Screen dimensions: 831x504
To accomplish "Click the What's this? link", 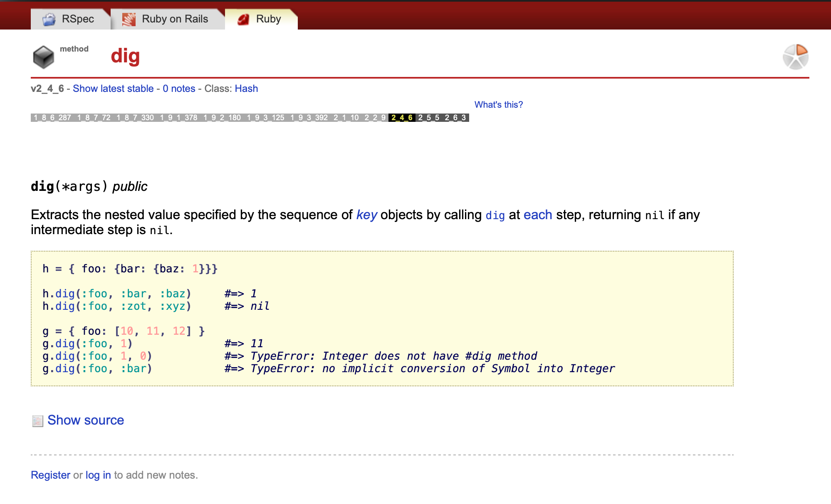I will pyautogui.click(x=499, y=105).
